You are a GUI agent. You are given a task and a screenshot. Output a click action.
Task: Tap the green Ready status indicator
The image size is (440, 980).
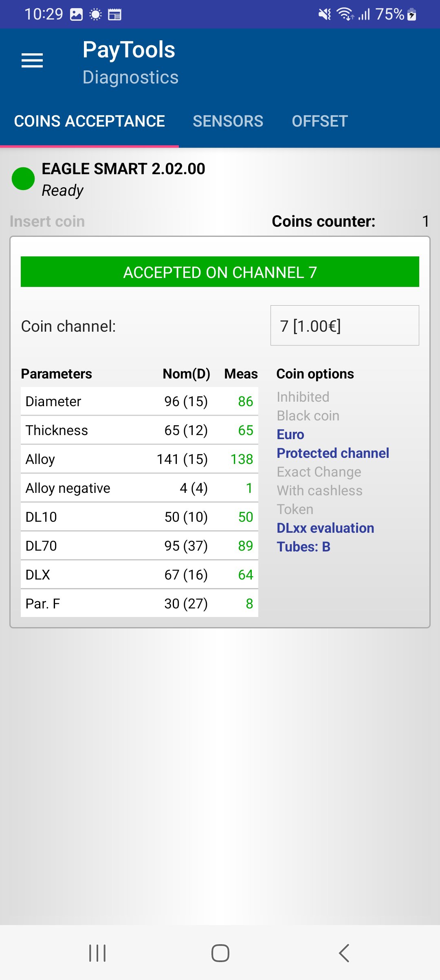pyautogui.click(x=23, y=179)
